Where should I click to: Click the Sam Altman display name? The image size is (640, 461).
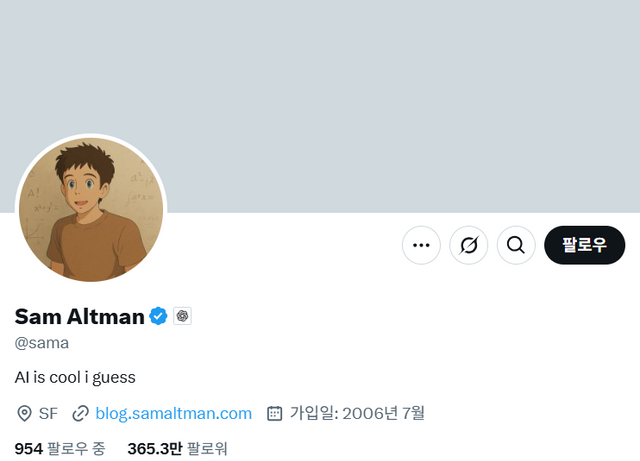pyautogui.click(x=79, y=317)
